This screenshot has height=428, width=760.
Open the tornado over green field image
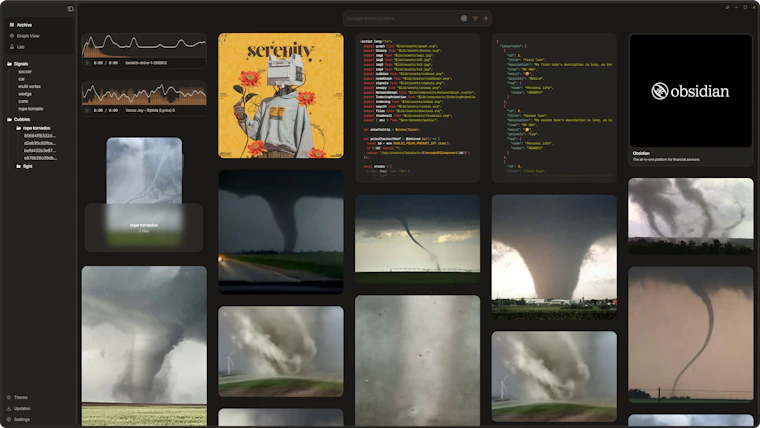pyautogui.click(x=144, y=346)
